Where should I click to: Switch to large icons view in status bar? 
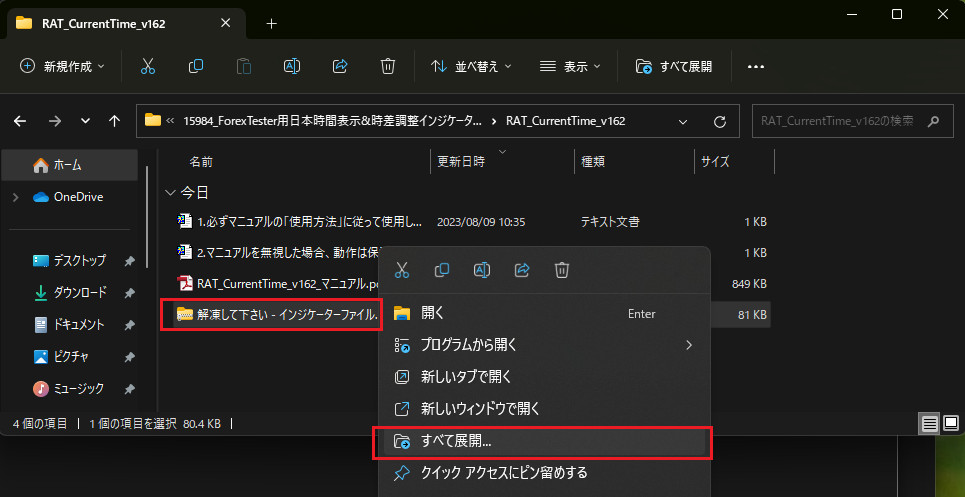pos(951,423)
